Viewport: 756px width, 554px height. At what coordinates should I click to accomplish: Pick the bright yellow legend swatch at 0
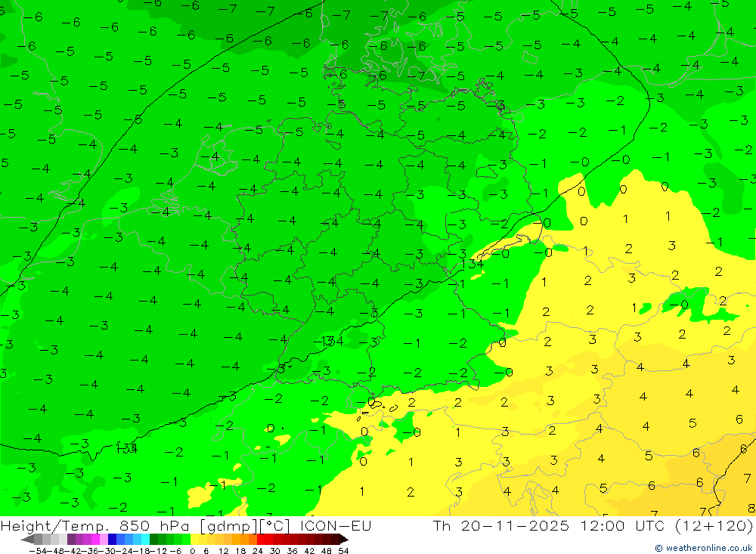pyautogui.click(x=195, y=540)
